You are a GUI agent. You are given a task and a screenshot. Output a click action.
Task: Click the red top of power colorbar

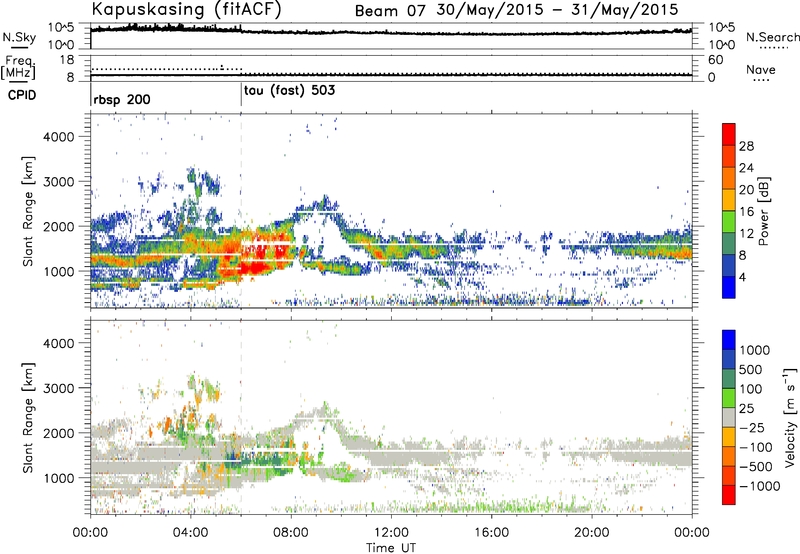pyautogui.click(x=729, y=134)
